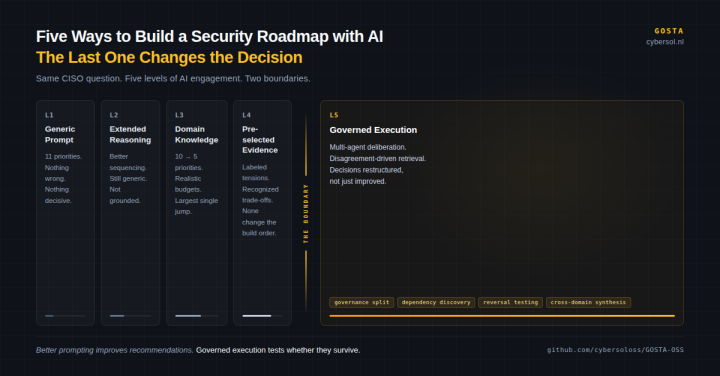720x376 pixels.
Task: Click the 'reversal testing' tag
Action: coord(510,302)
